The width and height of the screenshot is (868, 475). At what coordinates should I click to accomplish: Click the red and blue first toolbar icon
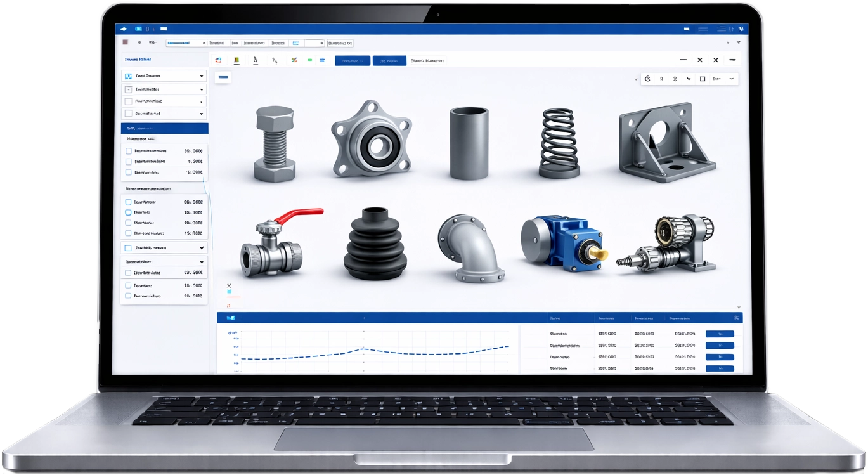(218, 61)
